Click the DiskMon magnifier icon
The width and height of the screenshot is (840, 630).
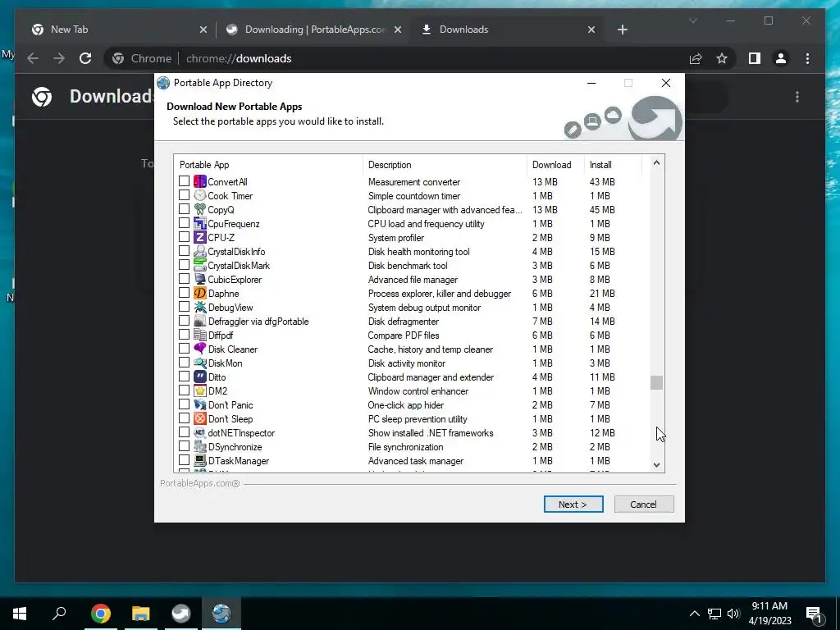[200, 363]
